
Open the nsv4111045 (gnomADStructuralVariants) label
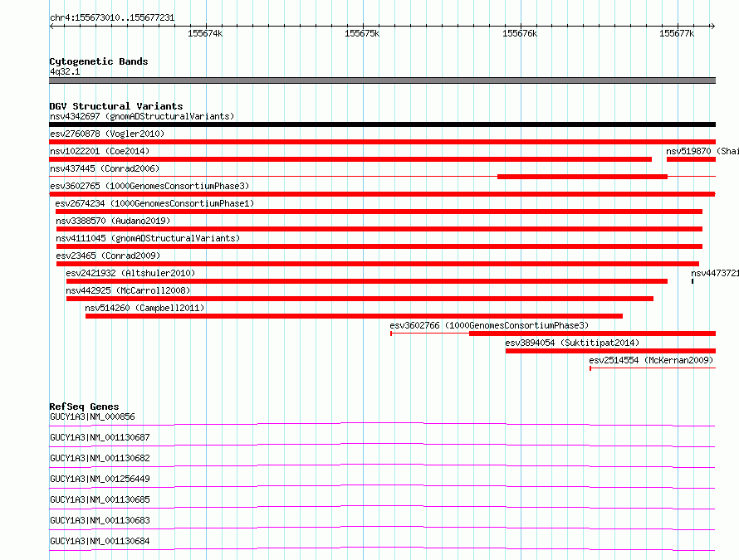[x=148, y=238]
